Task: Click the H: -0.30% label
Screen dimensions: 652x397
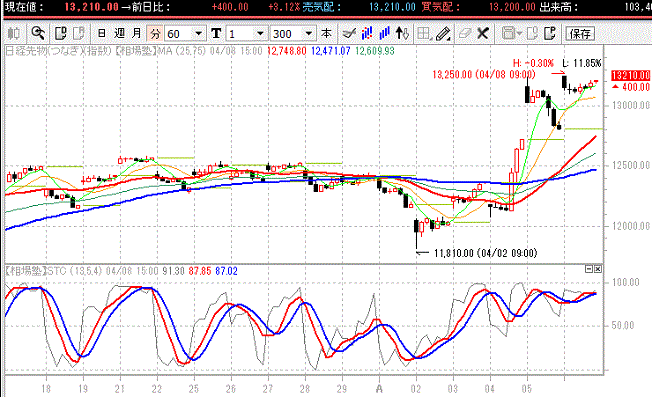Action: click(x=533, y=63)
